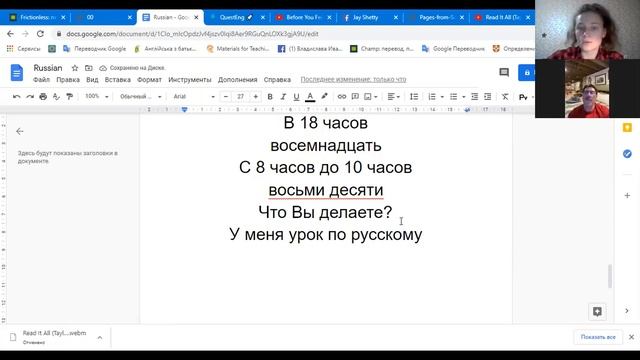The width and height of the screenshot is (640, 360).
Task: Switch to Jay Shetty tab
Action: pyautogui.click(x=369, y=18)
